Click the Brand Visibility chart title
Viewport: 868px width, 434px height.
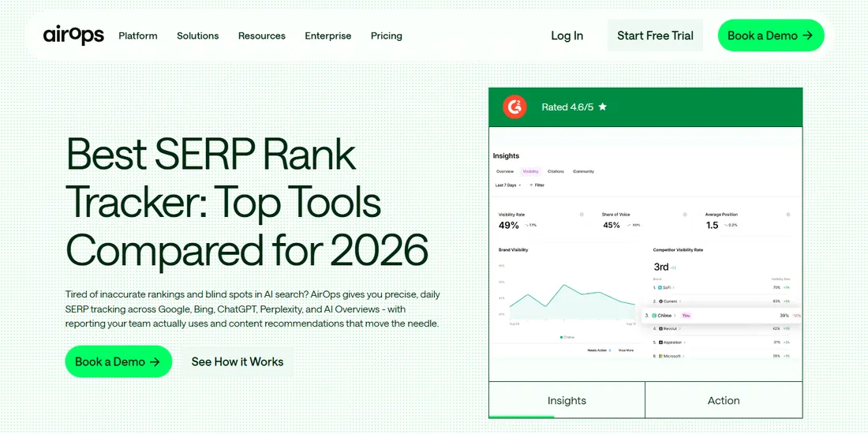tap(513, 249)
